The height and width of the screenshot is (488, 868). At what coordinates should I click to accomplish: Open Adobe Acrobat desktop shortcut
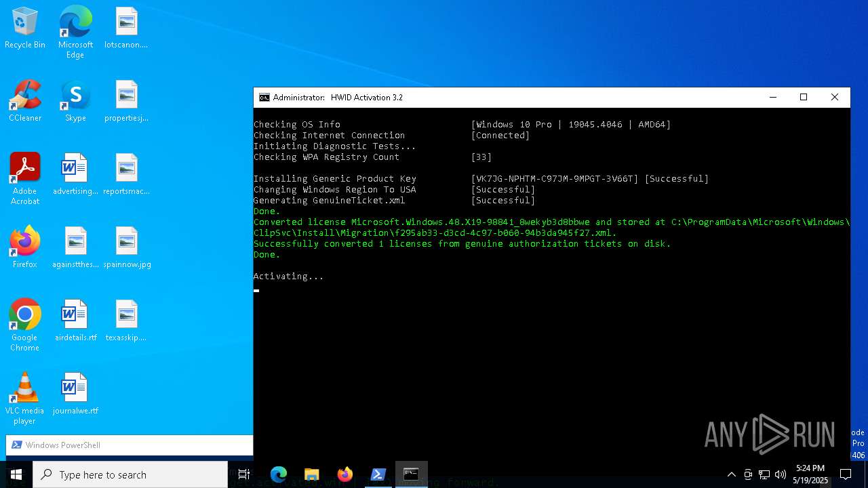[25, 179]
